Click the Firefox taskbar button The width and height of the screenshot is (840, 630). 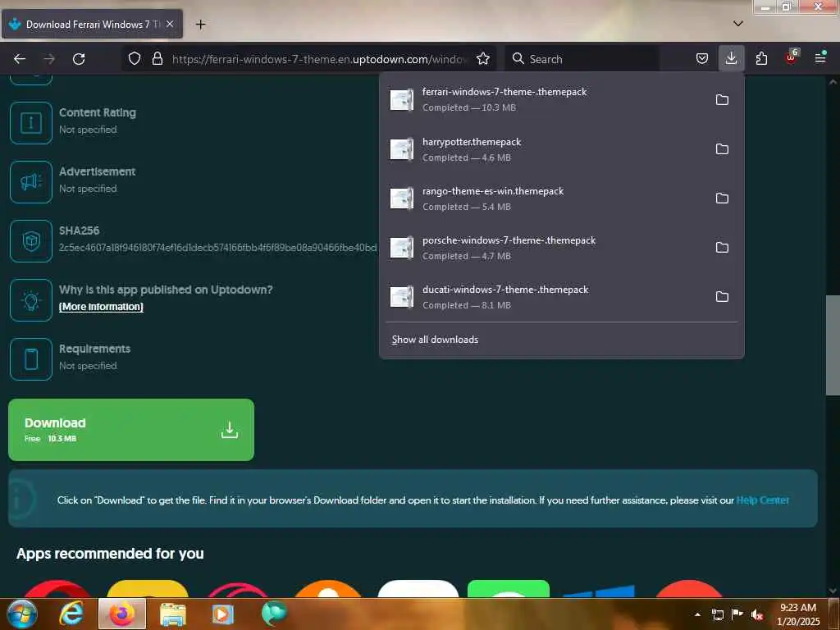pyautogui.click(x=122, y=614)
